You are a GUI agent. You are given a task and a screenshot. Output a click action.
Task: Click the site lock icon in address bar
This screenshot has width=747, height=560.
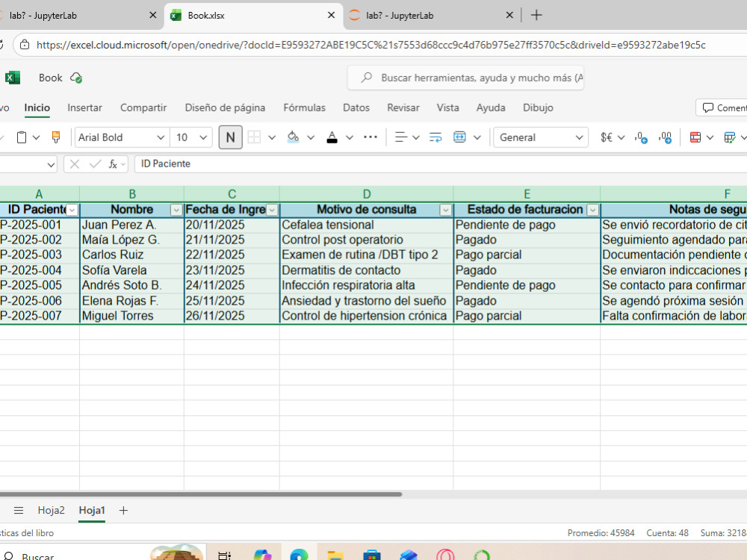pyautogui.click(x=25, y=45)
